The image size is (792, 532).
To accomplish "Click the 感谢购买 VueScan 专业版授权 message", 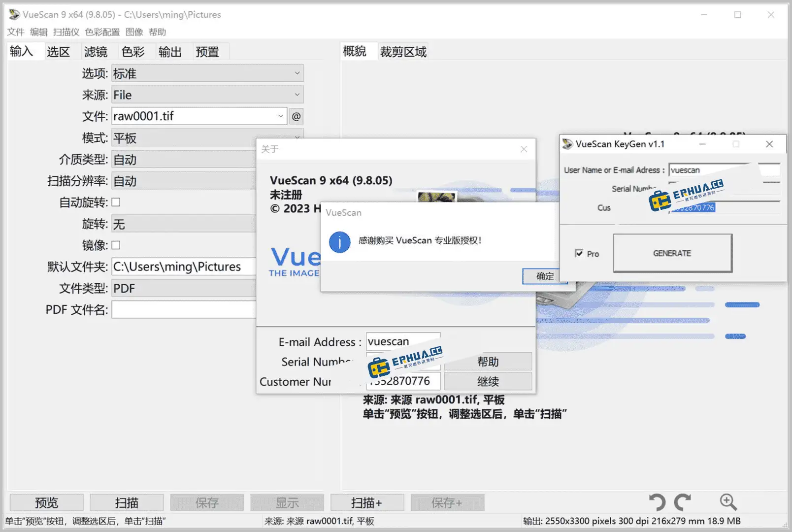I will pyautogui.click(x=420, y=240).
